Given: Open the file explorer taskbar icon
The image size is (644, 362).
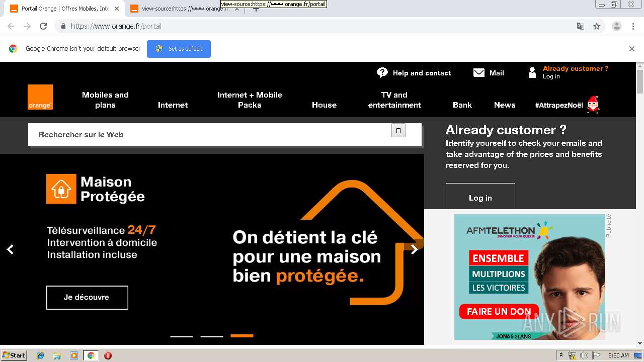Looking at the screenshot, I should [57, 355].
